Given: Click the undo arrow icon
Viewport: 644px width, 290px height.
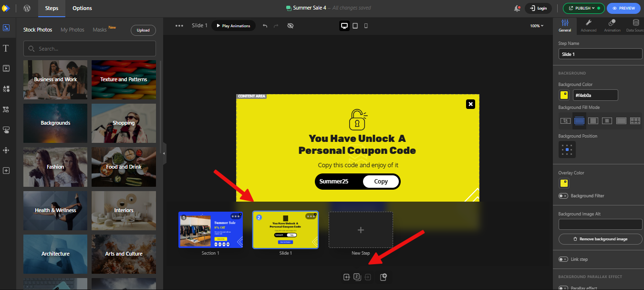Looking at the screenshot, I should [x=265, y=26].
